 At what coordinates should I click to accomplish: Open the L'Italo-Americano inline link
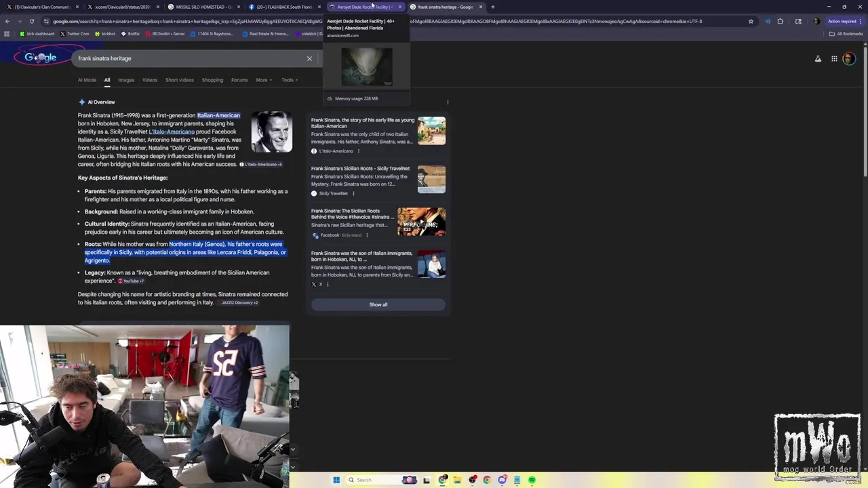[x=172, y=131]
